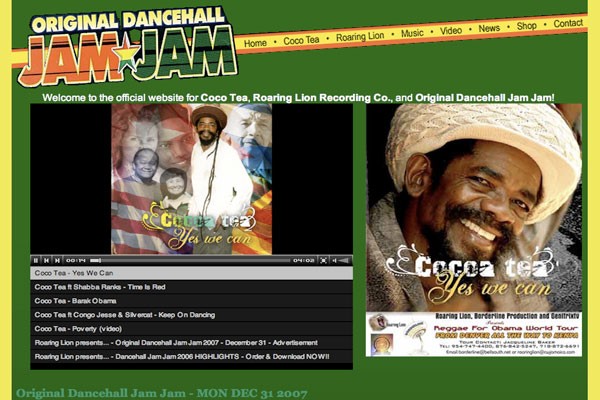
Task: Open the Music menu item
Action: coord(412,33)
